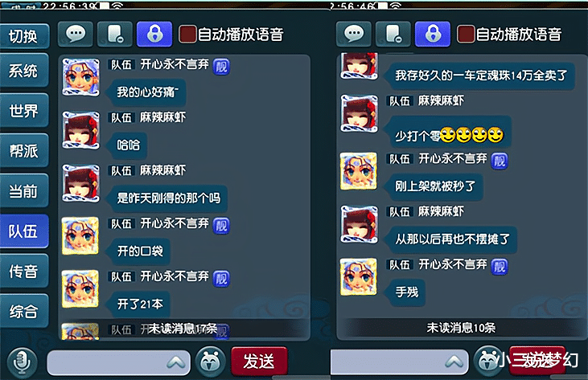This screenshot has width=588, height=380.
Task: Toggle the blue lock icon in left panel
Action: (x=154, y=35)
